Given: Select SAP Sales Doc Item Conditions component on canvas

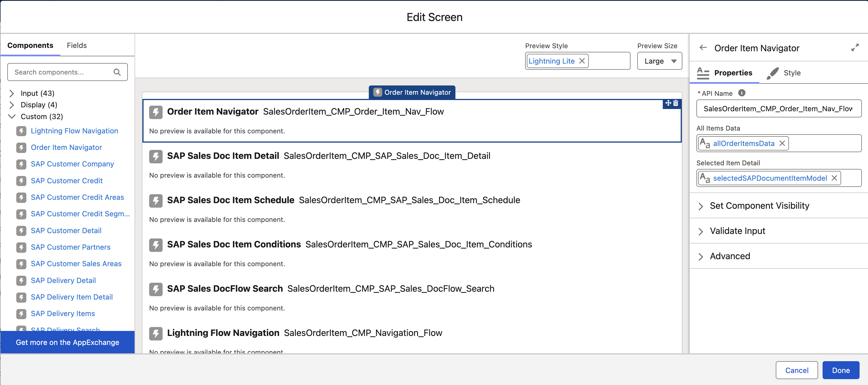Looking at the screenshot, I should click(x=412, y=253).
